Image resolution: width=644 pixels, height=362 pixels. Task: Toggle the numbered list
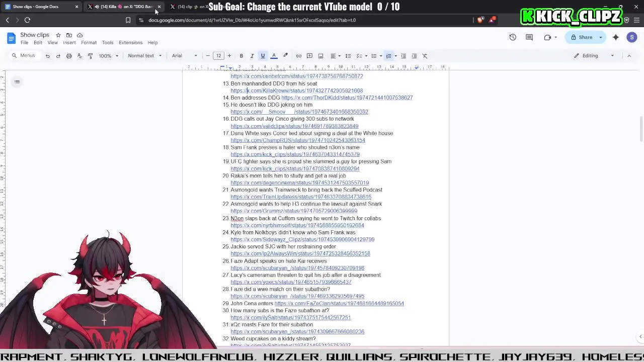pyautogui.click(x=388, y=56)
